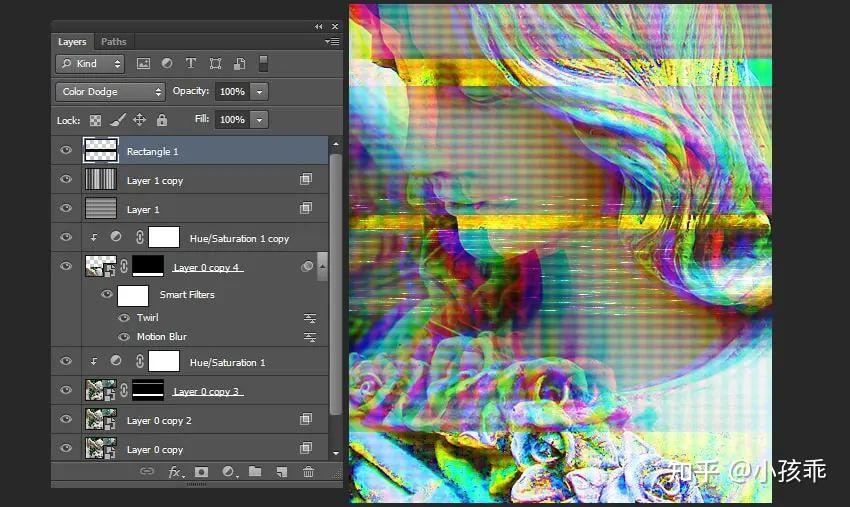The width and height of the screenshot is (850, 507).
Task: Hide the Hue/Saturation 1 copy layer
Action: tap(66, 237)
